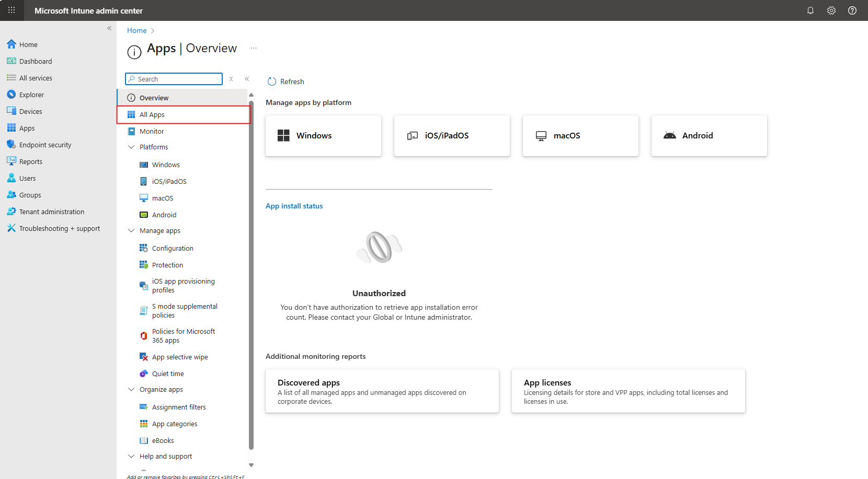The width and height of the screenshot is (868, 479).
Task: Click the Windows icon under Platforms
Action: tap(144, 165)
